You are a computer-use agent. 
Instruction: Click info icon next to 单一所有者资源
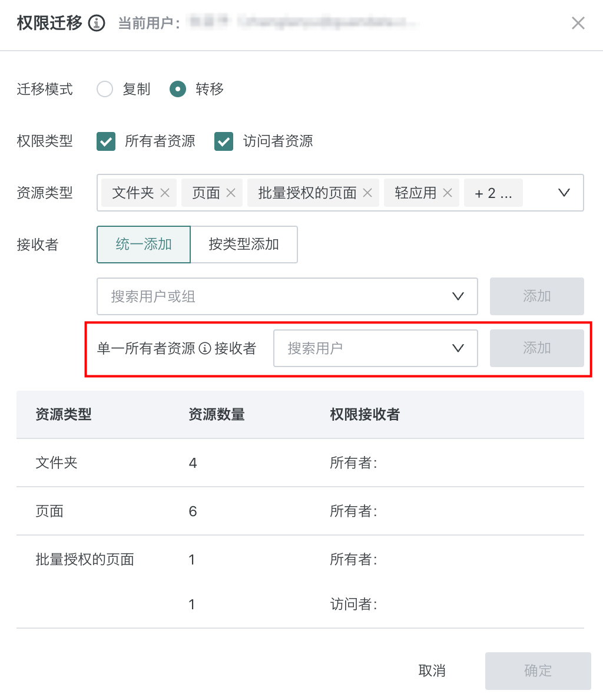pyautogui.click(x=205, y=348)
